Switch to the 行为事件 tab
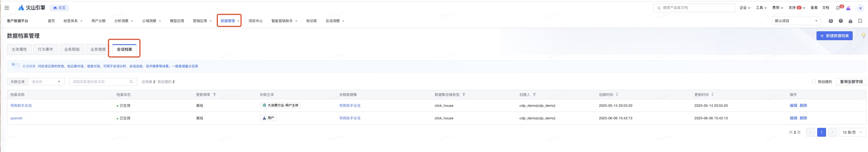Image resolution: width=868 pixels, height=152 pixels. pyautogui.click(x=45, y=49)
